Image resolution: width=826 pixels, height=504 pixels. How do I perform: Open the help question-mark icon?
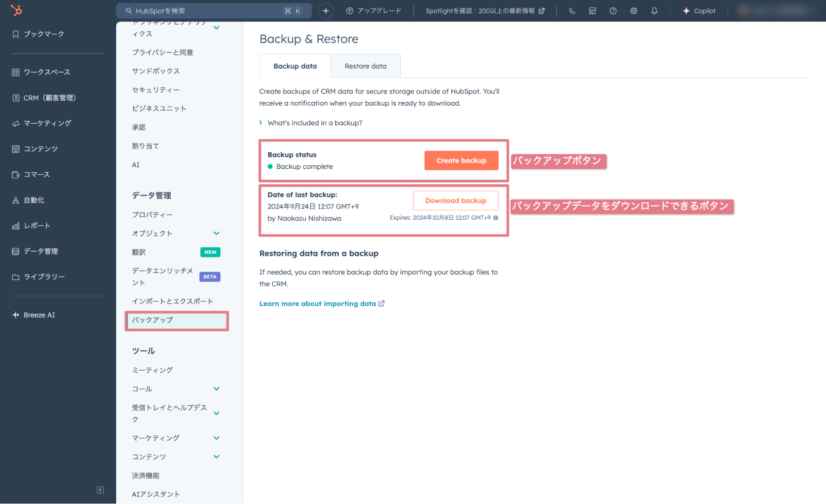(613, 11)
